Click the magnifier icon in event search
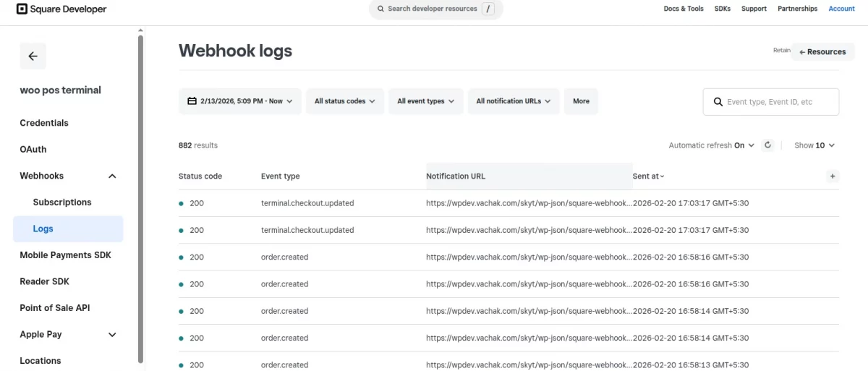The image size is (868, 371). coord(718,102)
